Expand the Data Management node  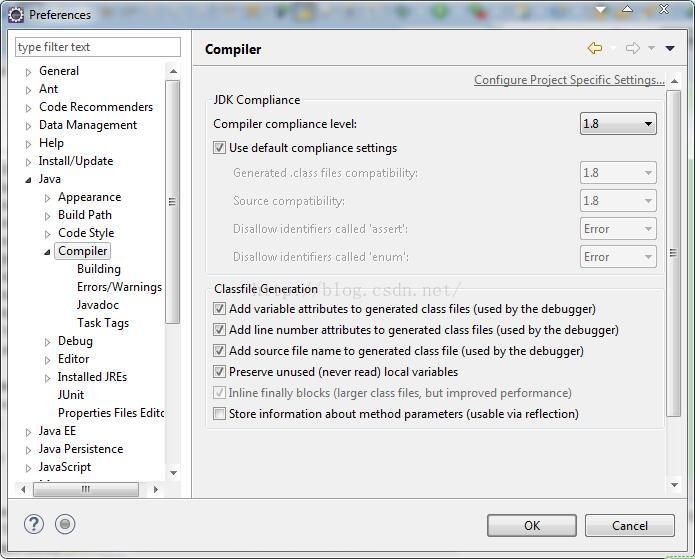point(28,126)
